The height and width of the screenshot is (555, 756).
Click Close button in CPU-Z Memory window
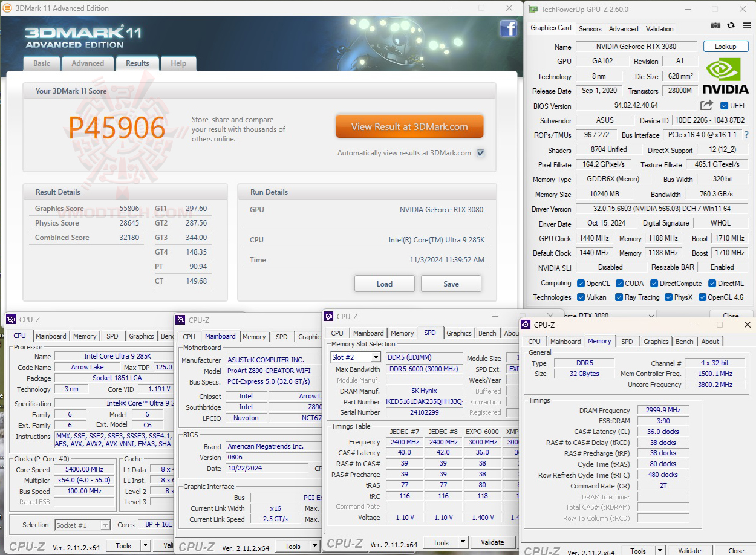pos(736,551)
